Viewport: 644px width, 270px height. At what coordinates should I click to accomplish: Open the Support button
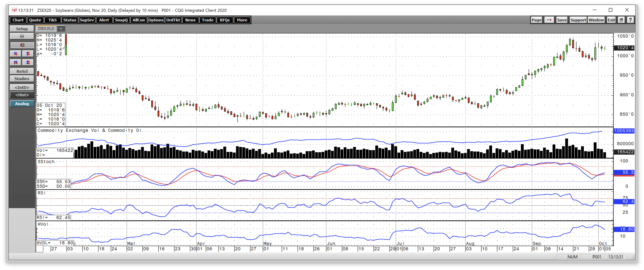[578, 20]
